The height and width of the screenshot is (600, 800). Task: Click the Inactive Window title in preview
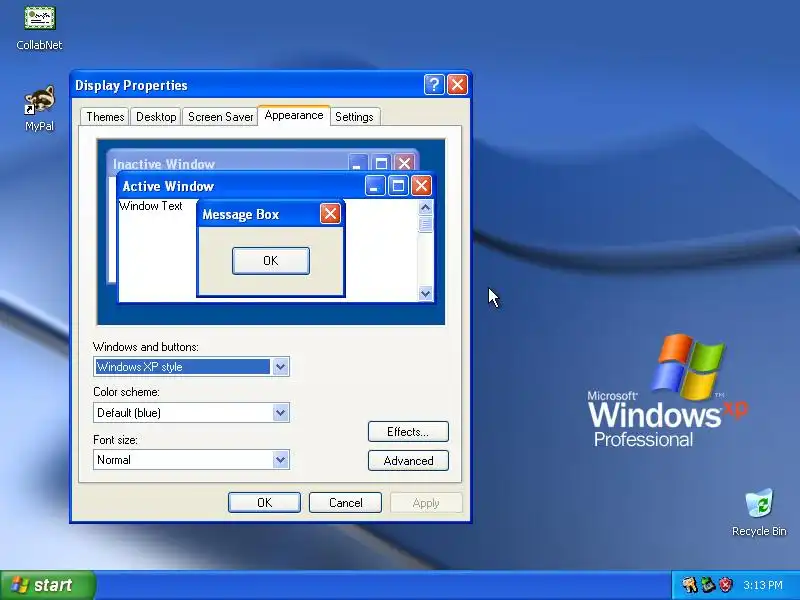(x=164, y=164)
